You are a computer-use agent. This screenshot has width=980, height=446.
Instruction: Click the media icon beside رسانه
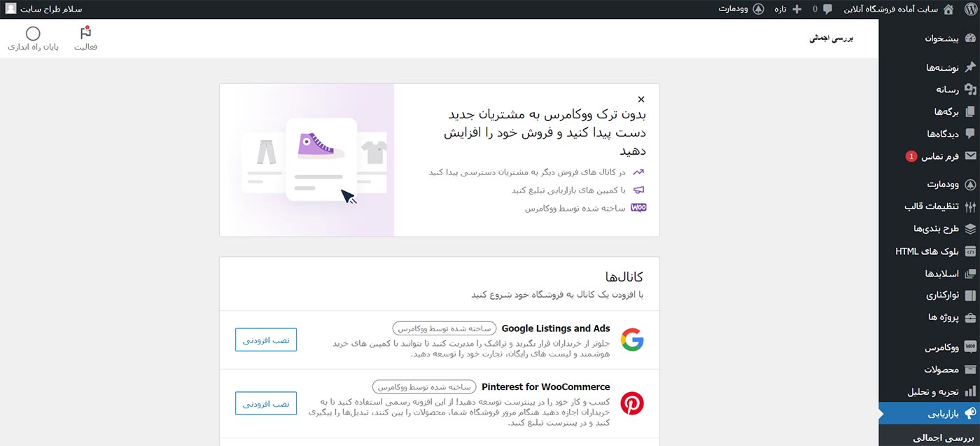pos(970,89)
